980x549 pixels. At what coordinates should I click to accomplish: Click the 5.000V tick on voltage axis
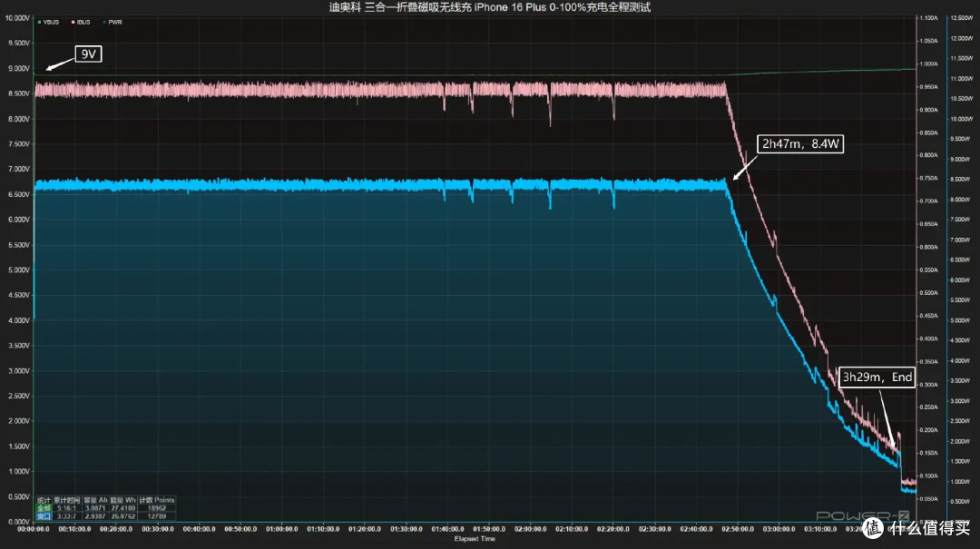(18, 270)
